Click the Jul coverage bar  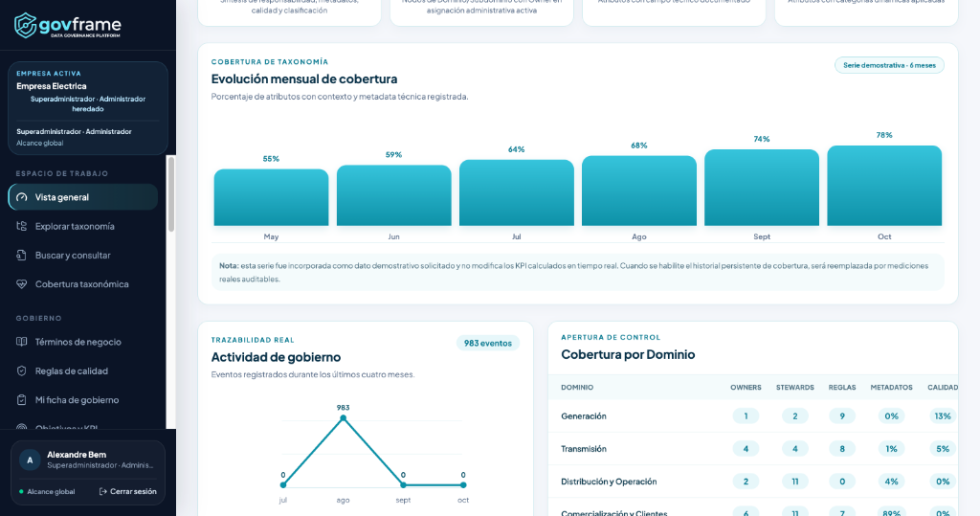tap(516, 192)
